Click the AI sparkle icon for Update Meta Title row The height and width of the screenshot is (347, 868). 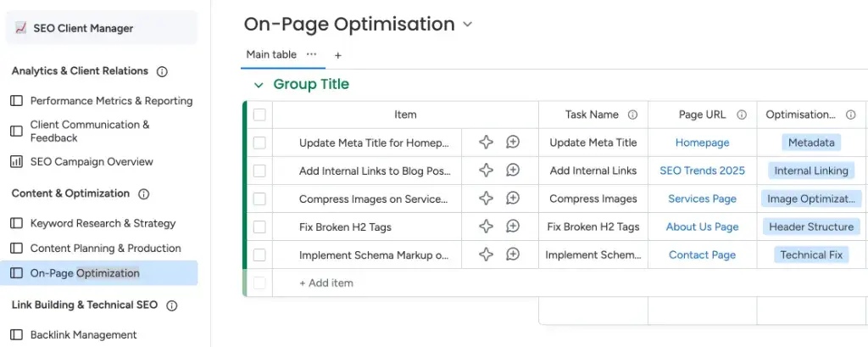pos(486,143)
